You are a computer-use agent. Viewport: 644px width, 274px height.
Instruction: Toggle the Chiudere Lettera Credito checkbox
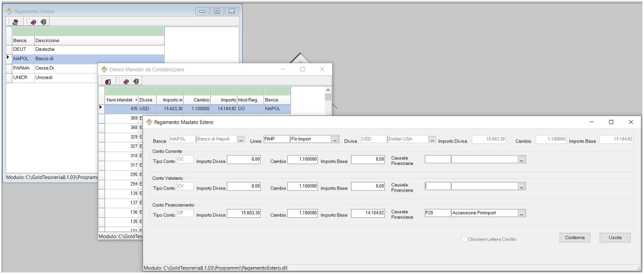[465, 239]
